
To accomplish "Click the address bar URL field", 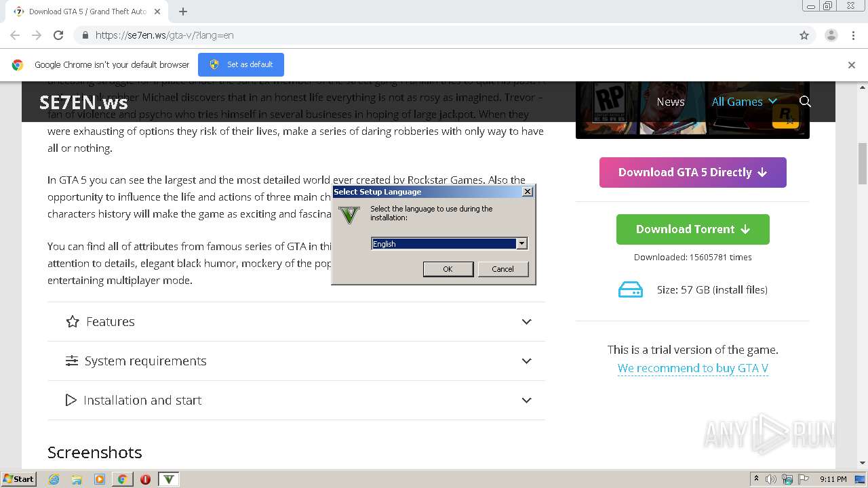I will pos(434,35).
